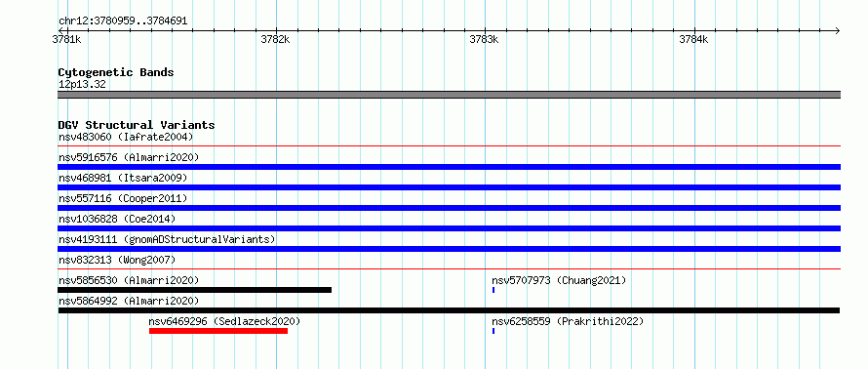Click the nsv468981 (Itsara2009) label
868x369 pixels.
123,178
